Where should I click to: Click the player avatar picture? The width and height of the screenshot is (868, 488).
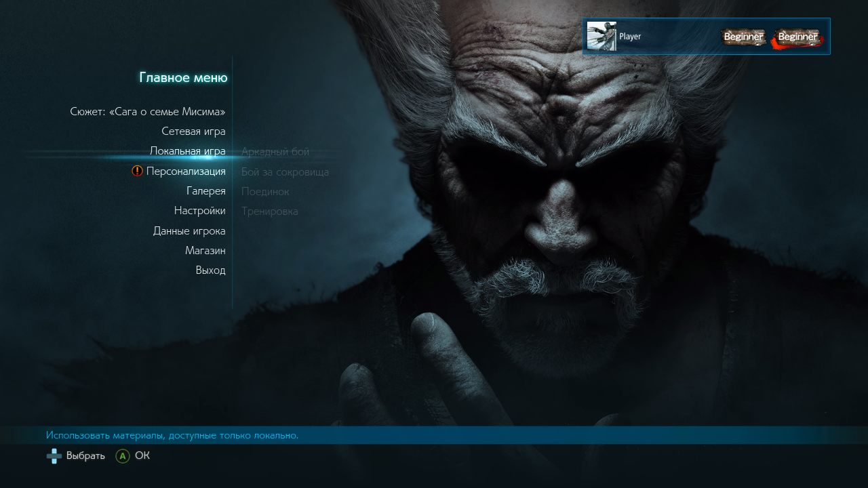(601, 37)
